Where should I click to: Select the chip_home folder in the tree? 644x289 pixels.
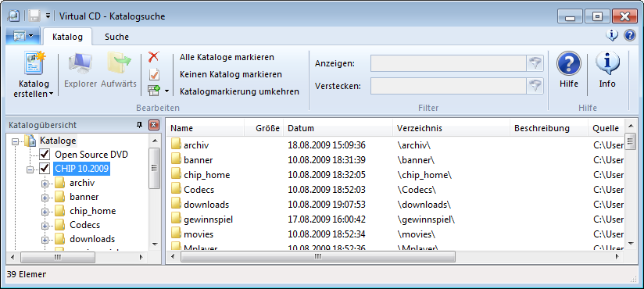point(93,211)
